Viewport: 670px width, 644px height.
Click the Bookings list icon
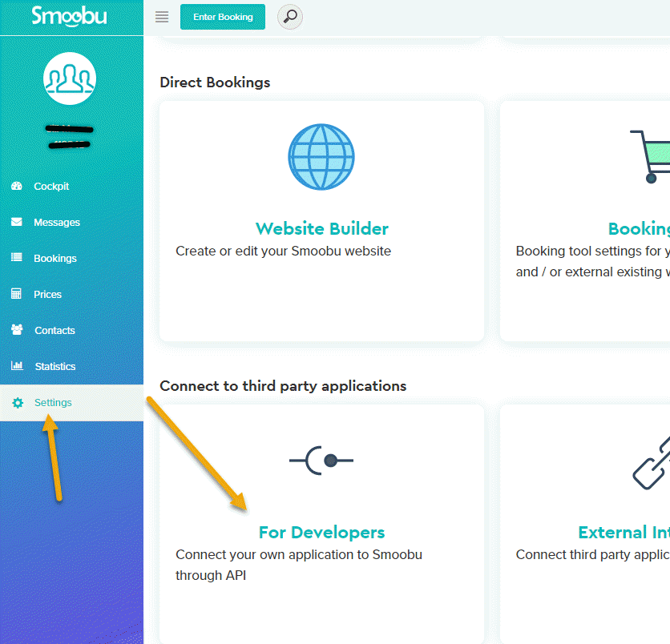pyautogui.click(x=17, y=257)
